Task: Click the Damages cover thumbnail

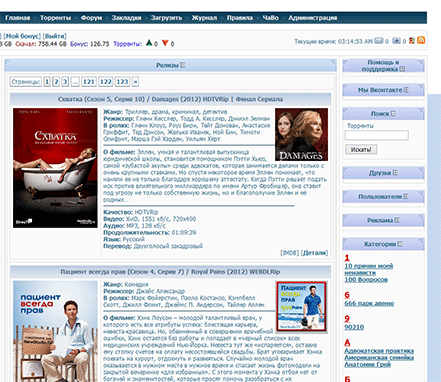Action: (x=301, y=134)
